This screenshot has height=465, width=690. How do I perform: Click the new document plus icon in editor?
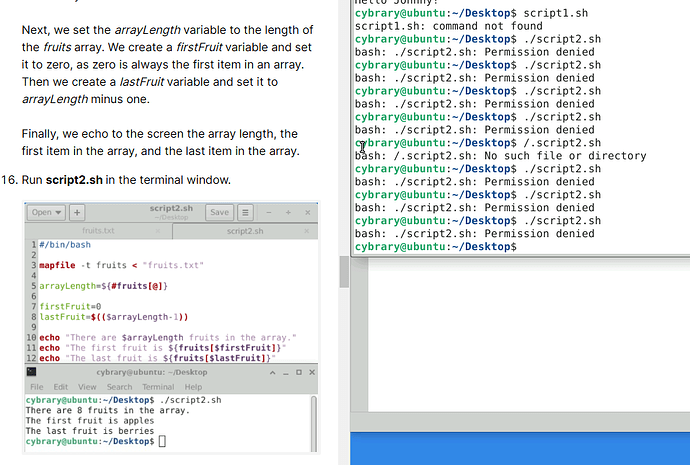(77, 213)
